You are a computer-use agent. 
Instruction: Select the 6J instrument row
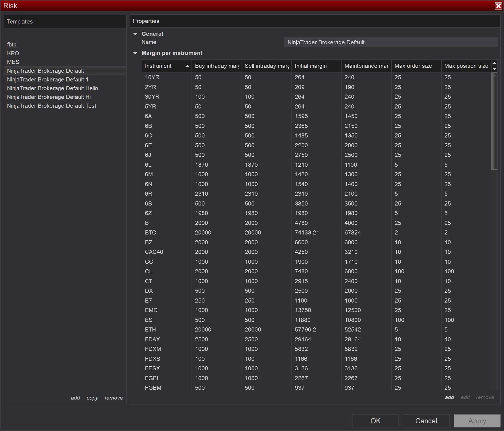[x=316, y=155]
